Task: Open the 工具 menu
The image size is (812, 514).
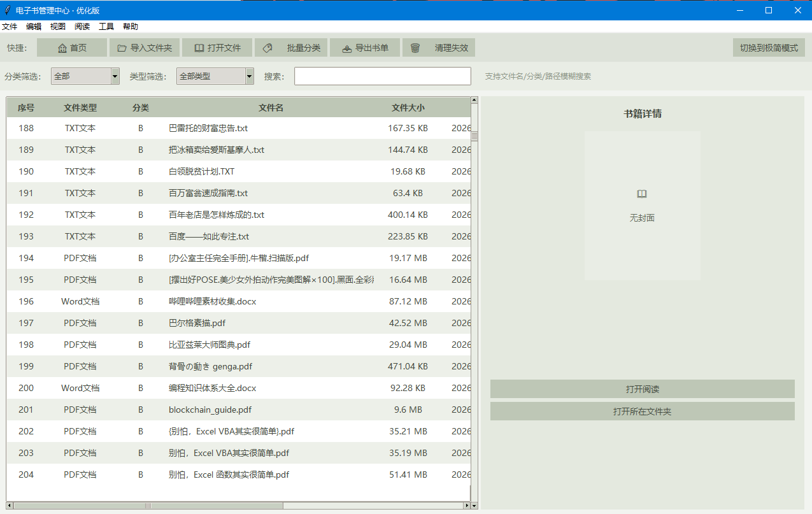Action: [106, 27]
